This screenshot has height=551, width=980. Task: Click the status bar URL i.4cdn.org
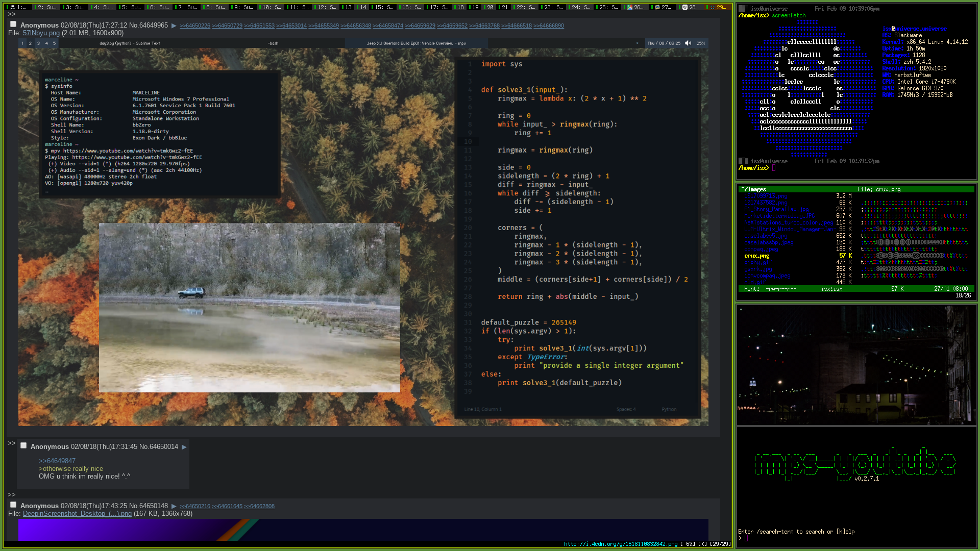(621, 544)
